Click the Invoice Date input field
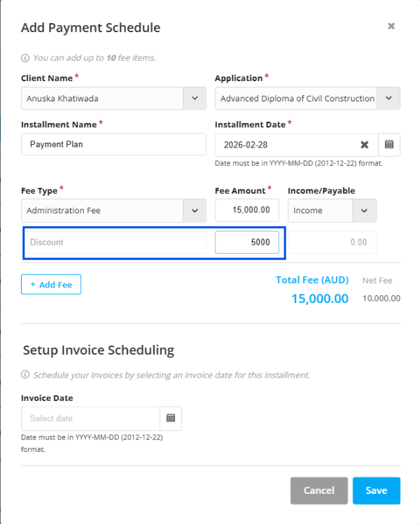 (x=91, y=418)
